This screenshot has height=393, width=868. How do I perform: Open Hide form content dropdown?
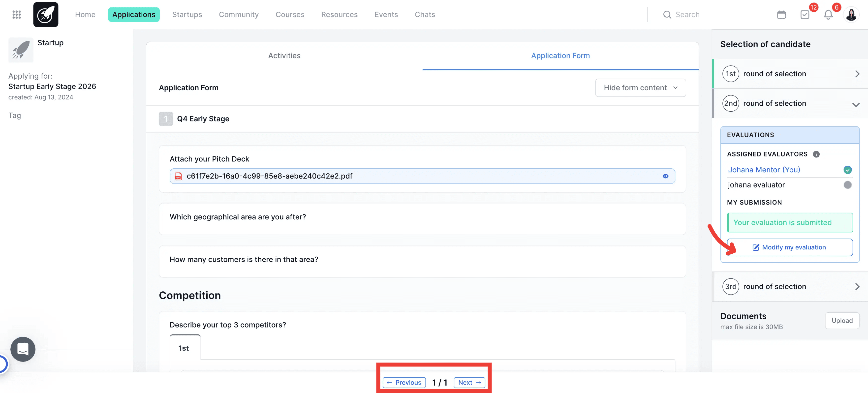click(x=640, y=88)
